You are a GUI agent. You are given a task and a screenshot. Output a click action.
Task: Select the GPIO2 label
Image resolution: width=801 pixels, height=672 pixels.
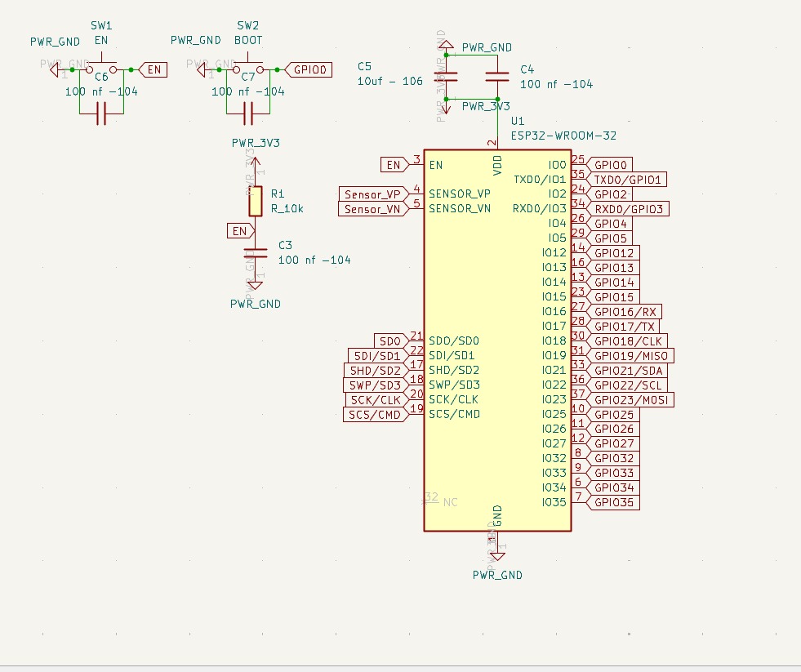[609, 194]
